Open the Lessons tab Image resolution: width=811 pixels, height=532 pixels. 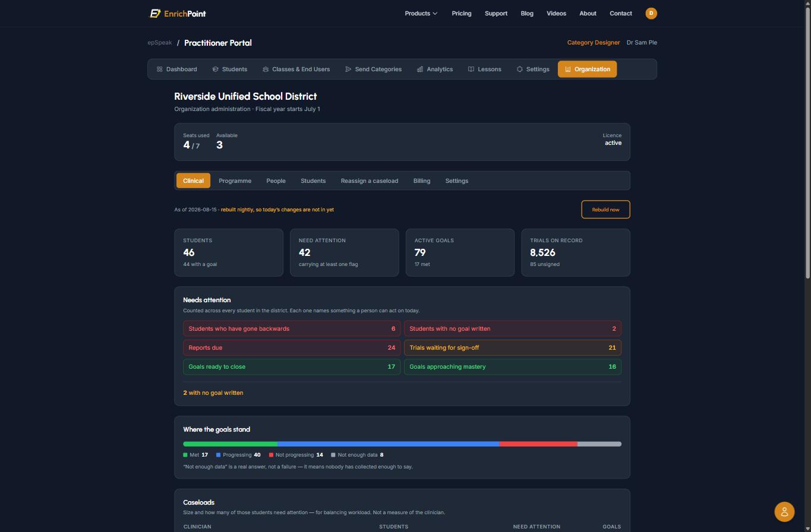pos(485,69)
